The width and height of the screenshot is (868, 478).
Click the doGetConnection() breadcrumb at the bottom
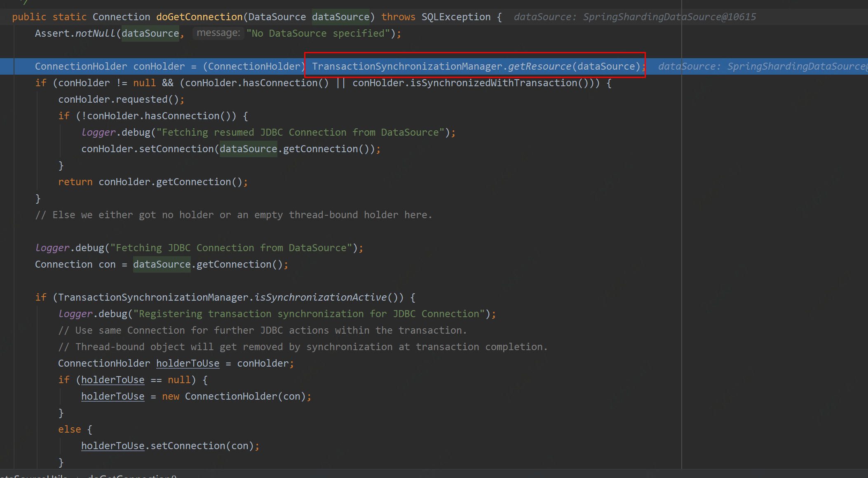click(132, 476)
